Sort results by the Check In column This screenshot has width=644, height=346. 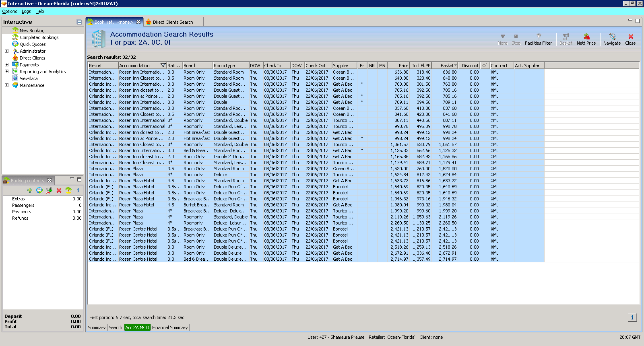[x=277, y=66]
